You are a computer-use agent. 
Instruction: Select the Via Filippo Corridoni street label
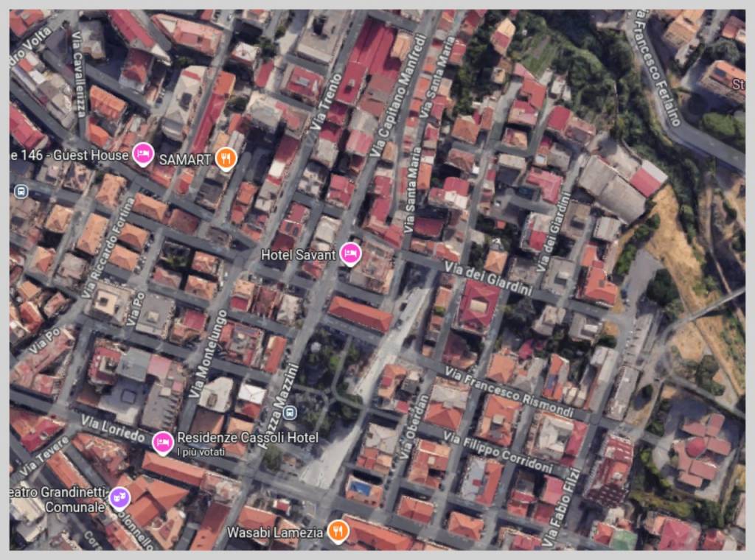pyautogui.click(x=498, y=452)
